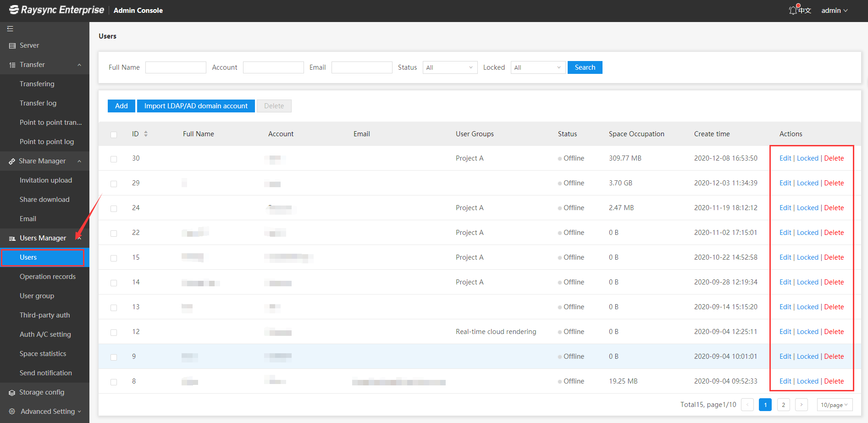Check the box for user ID 29
This screenshot has height=423, width=868.
click(114, 184)
